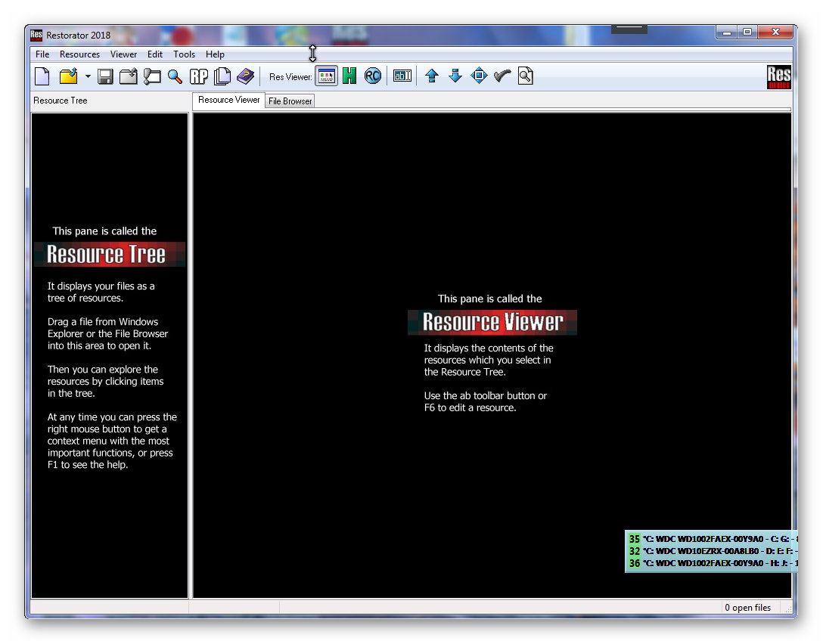Click the checkmark commit changes icon
The image size is (823, 644).
pyautogui.click(x=502, y=76)
